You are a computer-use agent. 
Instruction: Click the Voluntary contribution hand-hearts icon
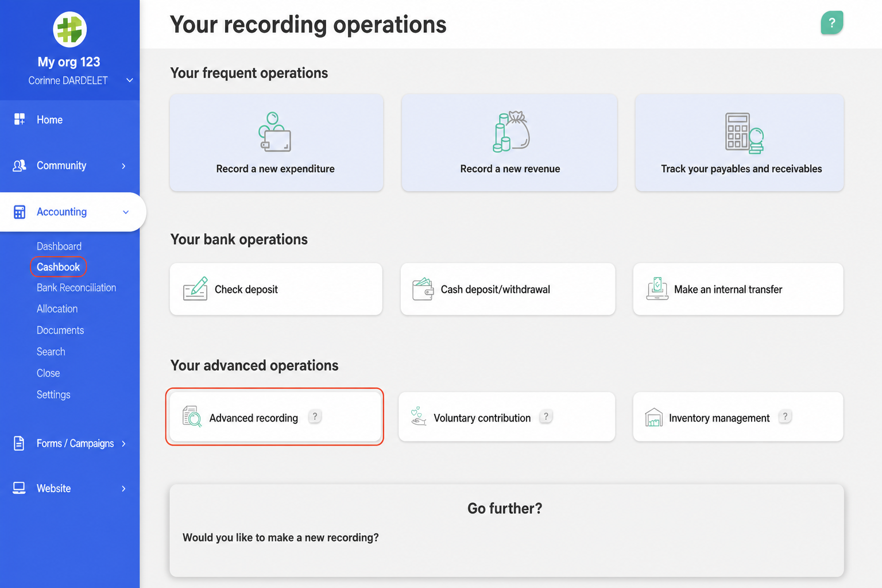tap(419, 416)
